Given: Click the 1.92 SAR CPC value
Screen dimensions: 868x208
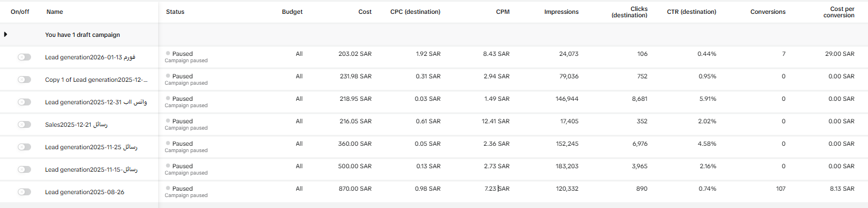Looking at the screenshot, I should click(x=428, y=54).
